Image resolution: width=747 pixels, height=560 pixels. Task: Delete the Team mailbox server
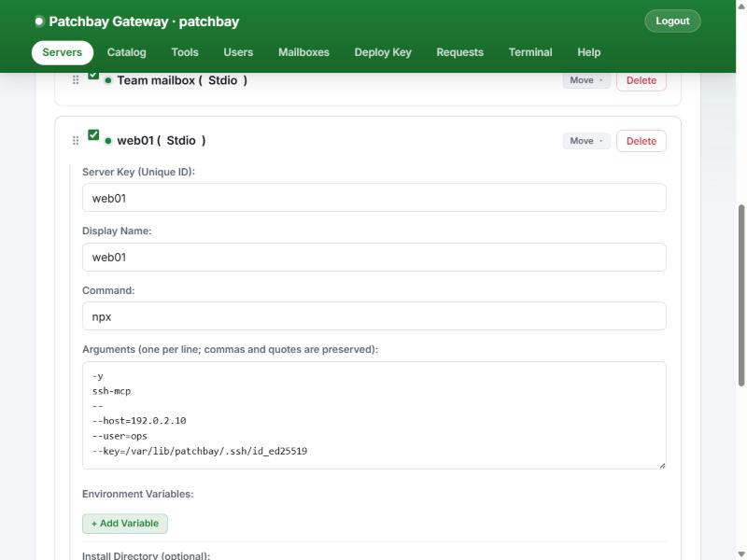click(x=641, y=81)
